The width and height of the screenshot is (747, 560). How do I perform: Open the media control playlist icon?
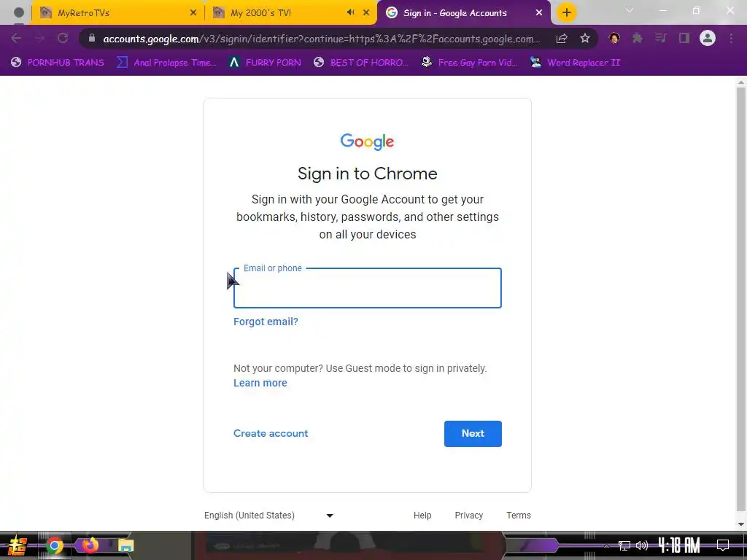[x=661, y=38]
